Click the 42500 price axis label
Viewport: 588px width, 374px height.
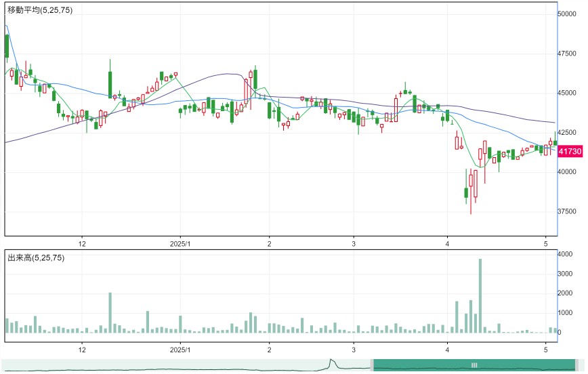click(566, 132)
